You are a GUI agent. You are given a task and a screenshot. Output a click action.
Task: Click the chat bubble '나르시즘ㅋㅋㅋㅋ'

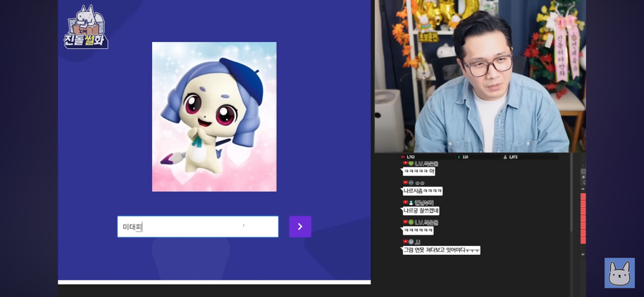point(422,191)
